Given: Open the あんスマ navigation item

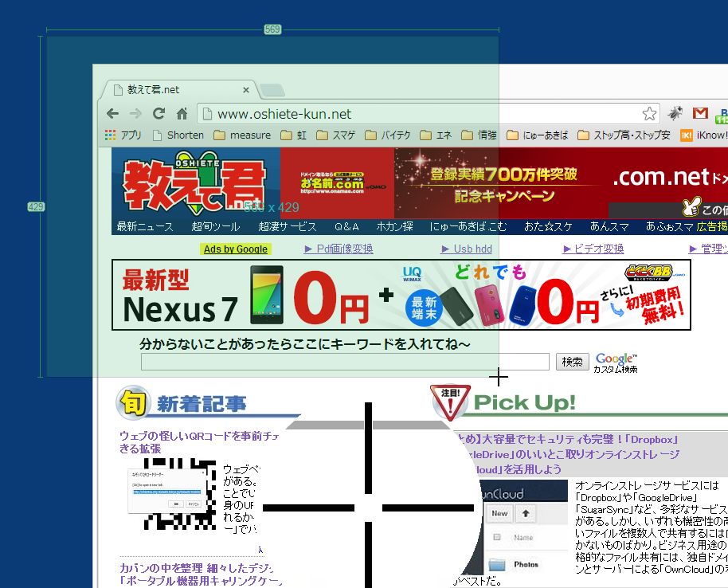Looking at the screenshot, I should click(609, 226).
